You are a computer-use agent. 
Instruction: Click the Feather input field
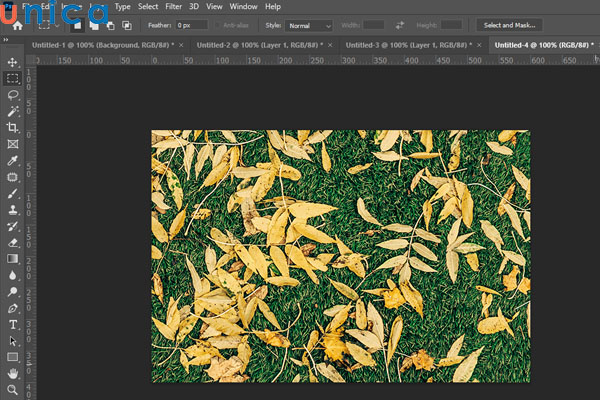pos(191,24)
